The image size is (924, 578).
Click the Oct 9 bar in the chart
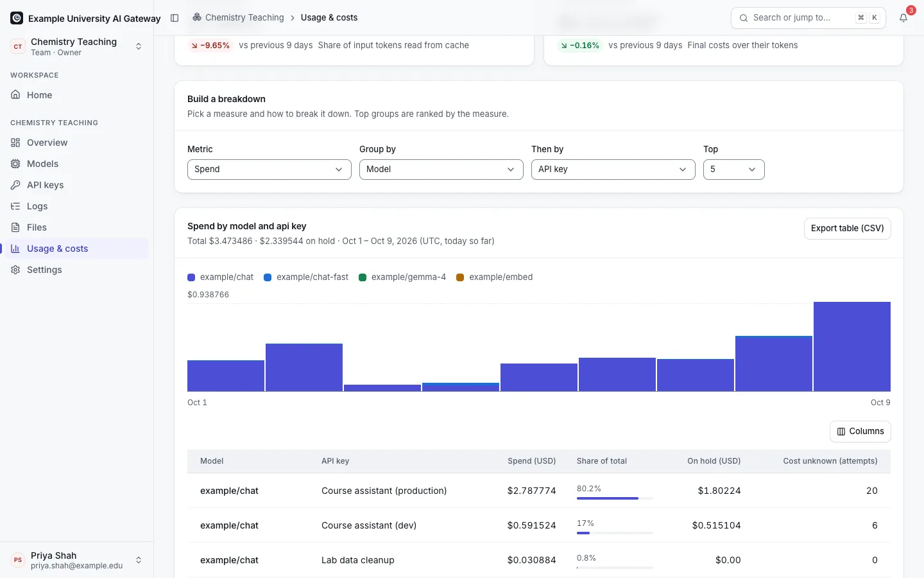(x=852, y=346)
